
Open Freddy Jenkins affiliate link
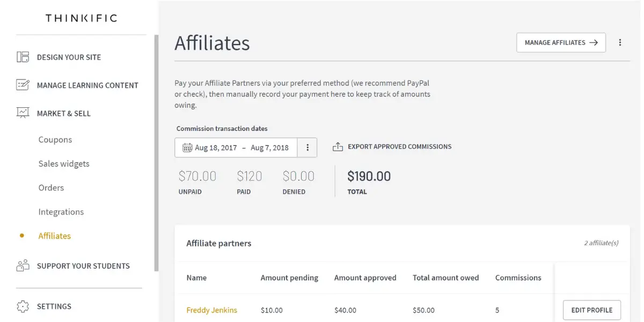point(211,310)
